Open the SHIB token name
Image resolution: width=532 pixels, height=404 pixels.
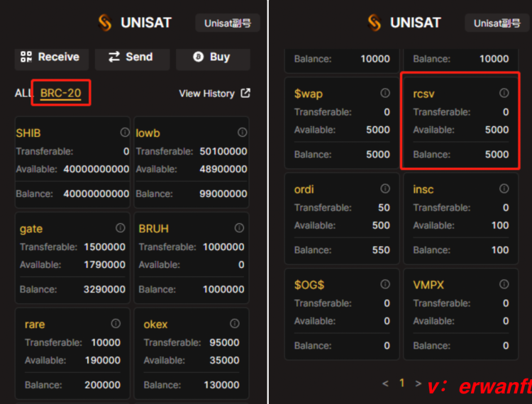point(28,133)
